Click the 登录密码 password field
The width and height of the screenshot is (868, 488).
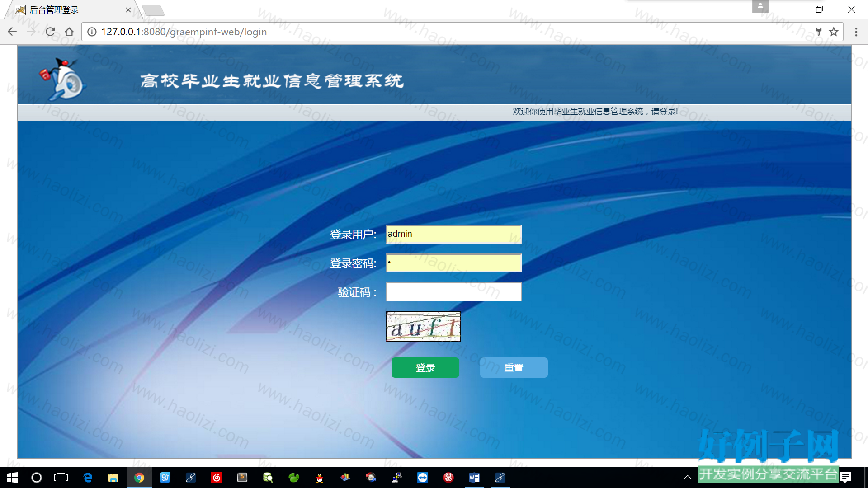tap(454, 263)
